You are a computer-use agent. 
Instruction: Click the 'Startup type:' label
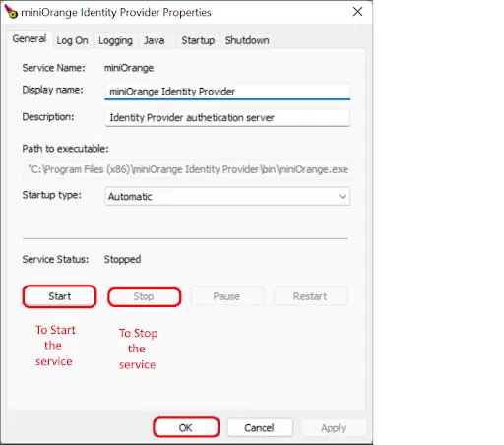coord(51,195)
